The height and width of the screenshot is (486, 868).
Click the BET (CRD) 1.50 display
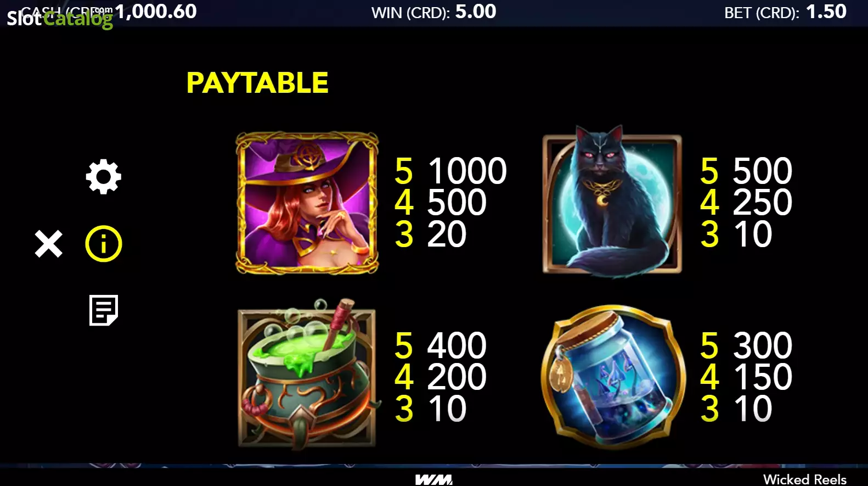click(785, 12)
